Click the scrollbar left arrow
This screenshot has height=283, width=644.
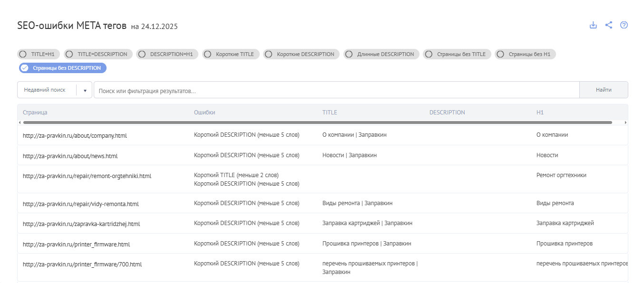pos(20,123)
